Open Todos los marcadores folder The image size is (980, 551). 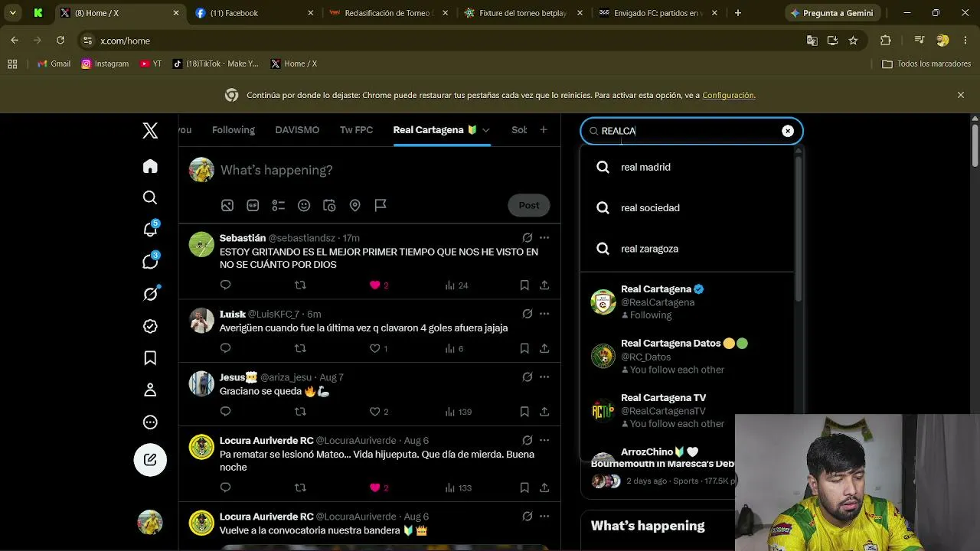click(x=926, y=64)
